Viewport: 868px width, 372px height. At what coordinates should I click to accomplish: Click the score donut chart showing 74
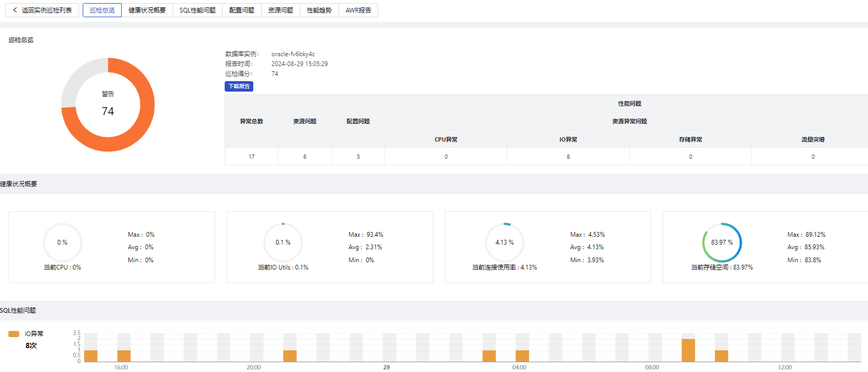[x=108, y=105]
